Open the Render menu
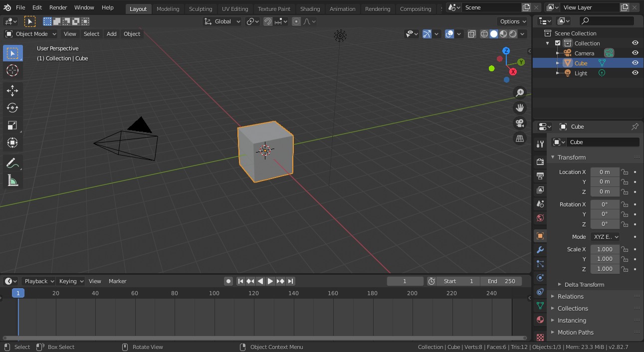The height and width of the screenshot is (352, 644). click(58, 7)
